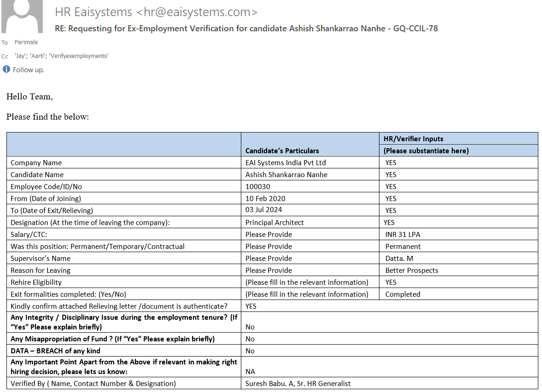Click the Candidate's Particulars column header
The height and width of the screenshot is (392, 542).
point(282,150)
